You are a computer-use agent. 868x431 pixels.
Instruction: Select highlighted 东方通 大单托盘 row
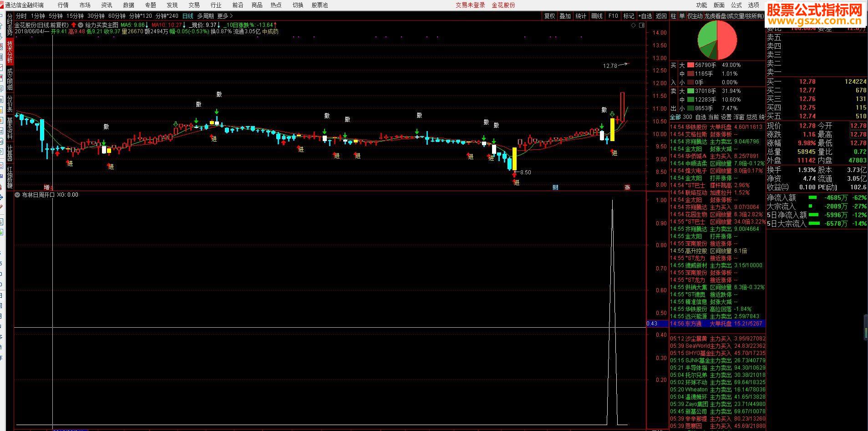717,324
